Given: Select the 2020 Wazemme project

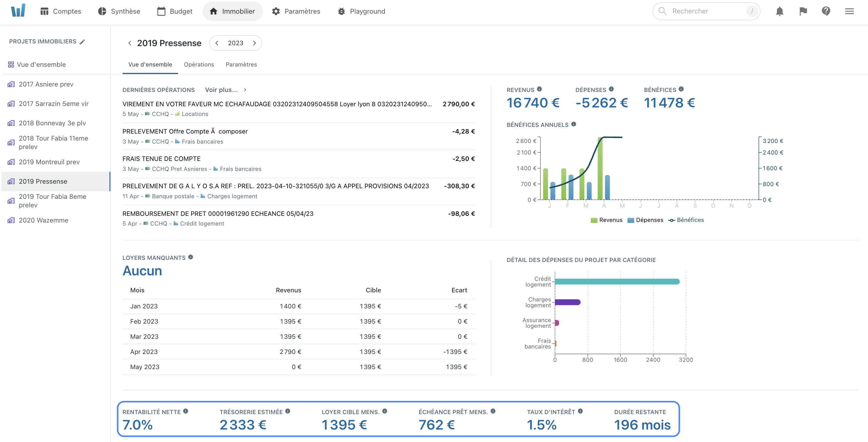Looking at the screenshot, I should [43, 220].
